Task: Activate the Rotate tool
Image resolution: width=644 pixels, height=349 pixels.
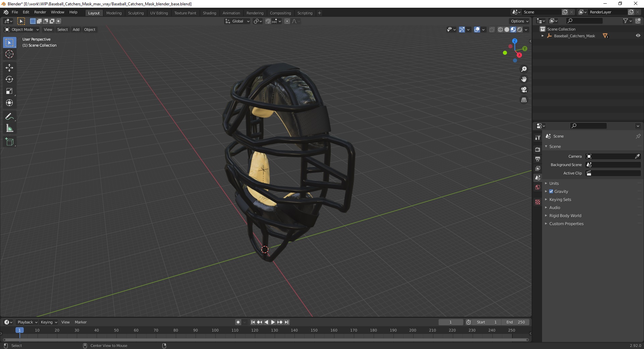Action: 9,80
